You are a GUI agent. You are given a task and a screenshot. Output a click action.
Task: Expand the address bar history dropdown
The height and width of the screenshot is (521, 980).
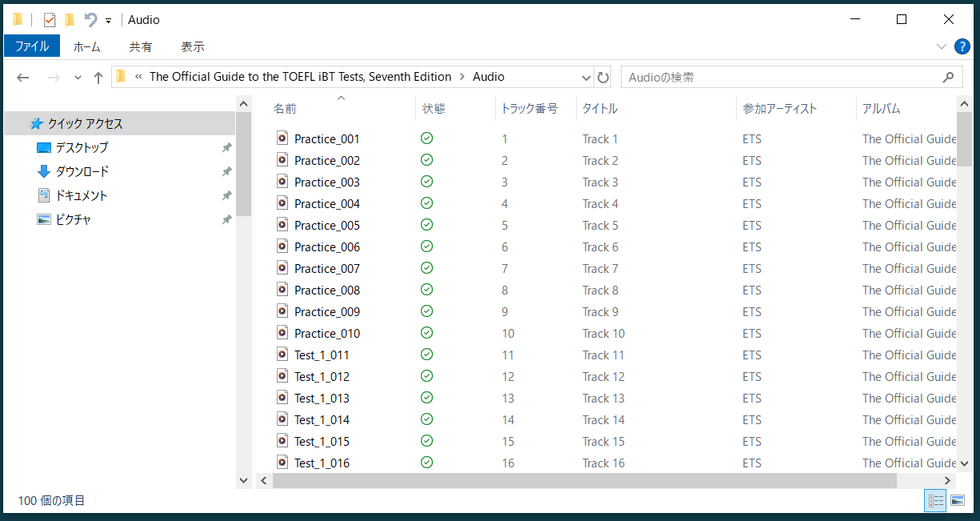(x=586, y=78)
